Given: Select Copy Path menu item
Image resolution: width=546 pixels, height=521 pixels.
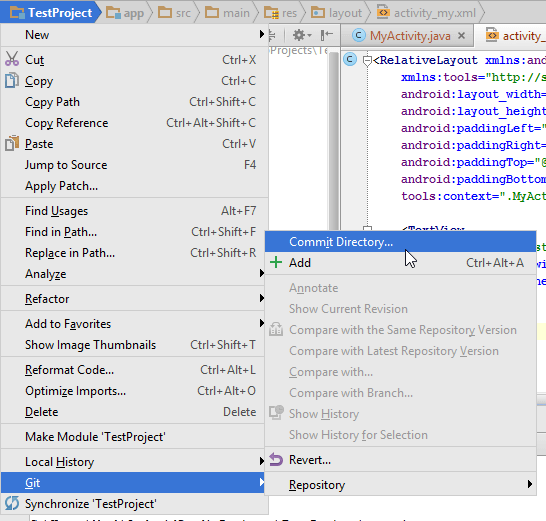Looking at the screenshot, I should coord(134,102).
